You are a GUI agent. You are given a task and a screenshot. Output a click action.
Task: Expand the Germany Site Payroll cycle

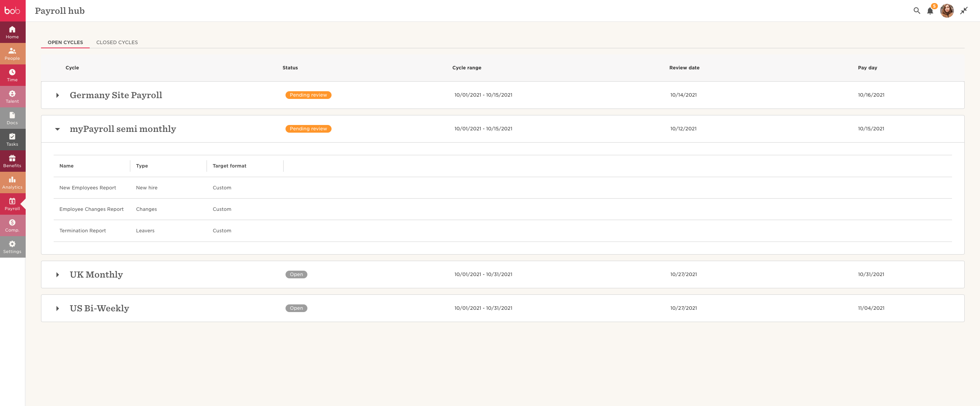[x=57, y=95]
